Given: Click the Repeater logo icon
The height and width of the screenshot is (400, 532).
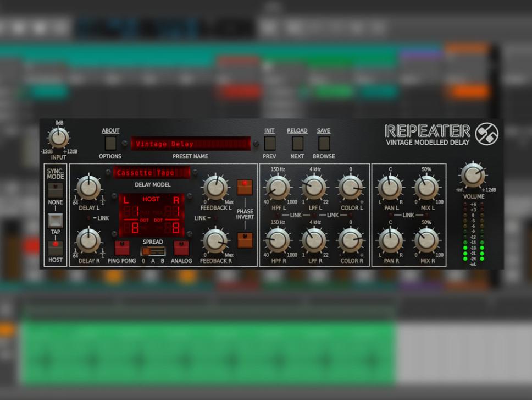Looking at the screenshot, I should coord(486,134).
